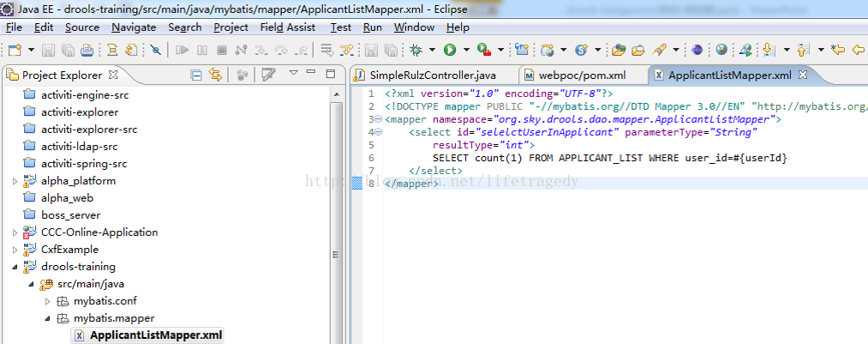The height and width of the screenshot is (344, 868).
Task: Click the New Servlet icon
Action: tap(581, 50)
